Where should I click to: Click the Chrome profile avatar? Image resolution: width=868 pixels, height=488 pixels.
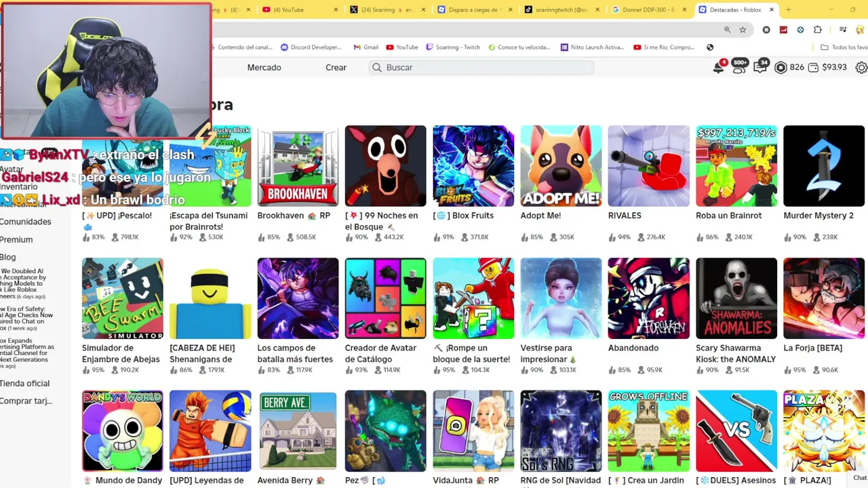pyautogui.click(x=861, y=30)
